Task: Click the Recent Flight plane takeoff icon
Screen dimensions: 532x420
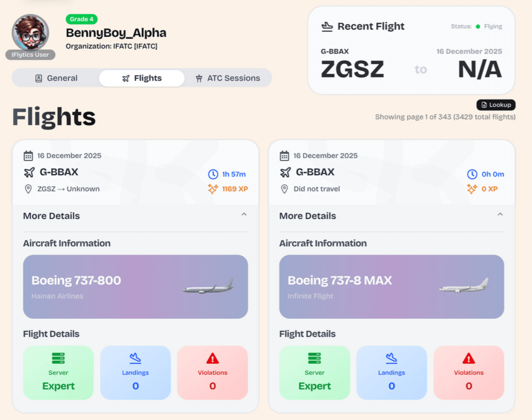Action: pyautogui.click(x=327, y=26)
